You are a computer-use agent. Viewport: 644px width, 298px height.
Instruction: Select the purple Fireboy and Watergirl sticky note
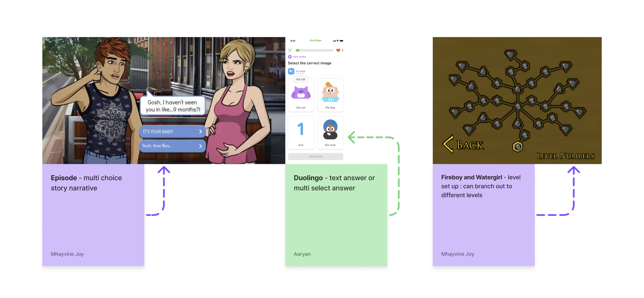point(484,215)
